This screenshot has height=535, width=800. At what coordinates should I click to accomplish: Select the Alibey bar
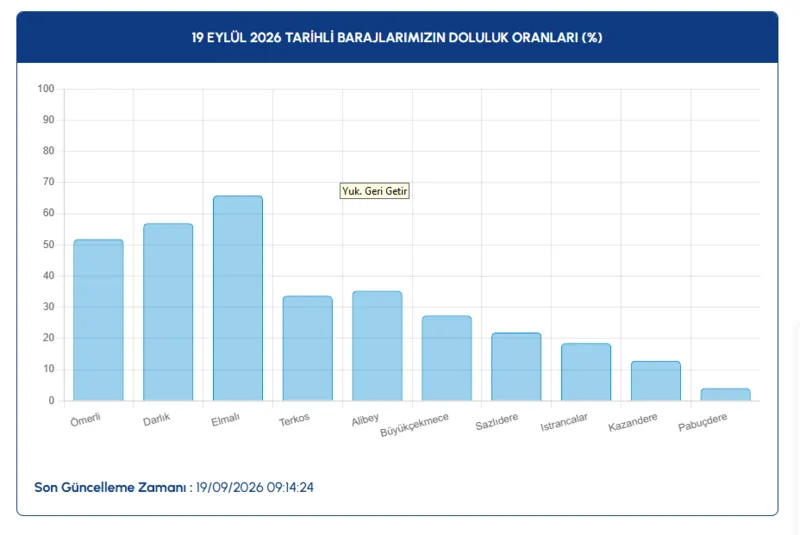click(x=377, y=346)
